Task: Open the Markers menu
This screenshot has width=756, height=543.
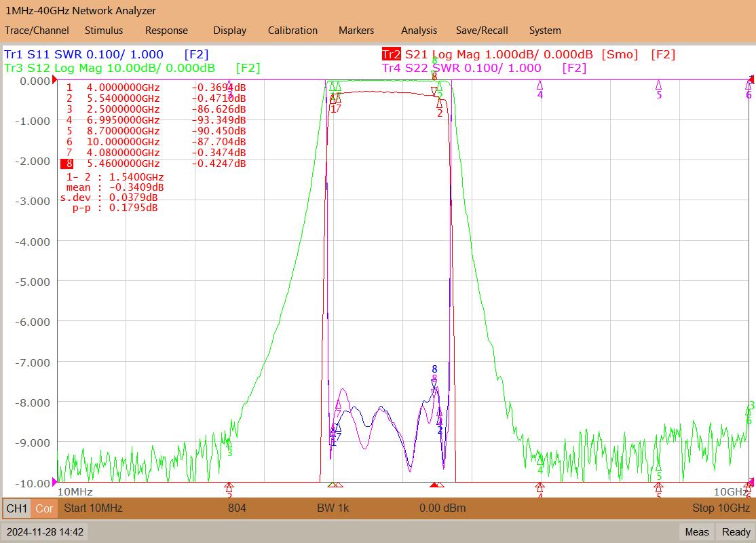Action: coord(356,31)
